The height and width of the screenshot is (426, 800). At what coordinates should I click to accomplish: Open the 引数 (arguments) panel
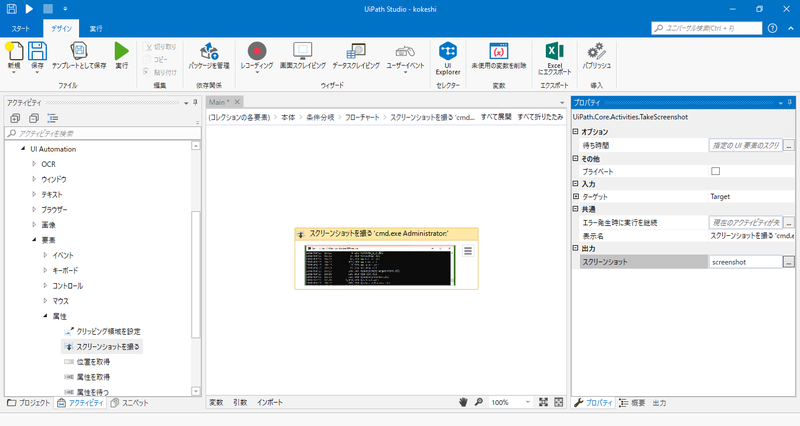[x=240, y=402]
